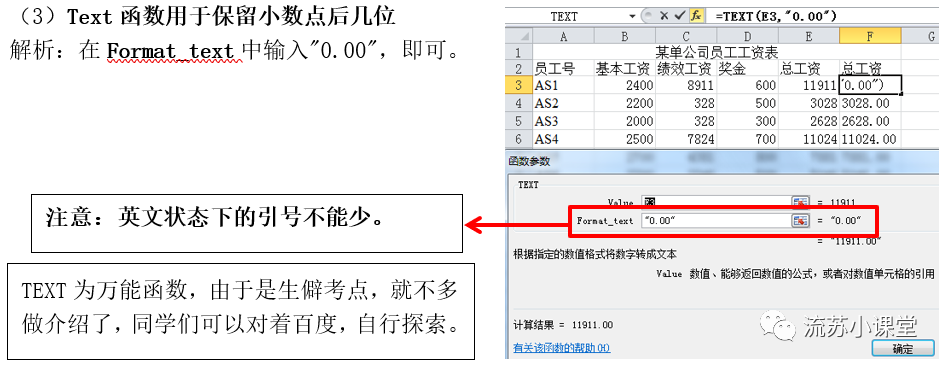Click the select-all corner of the worksheet

pos(519,37)
